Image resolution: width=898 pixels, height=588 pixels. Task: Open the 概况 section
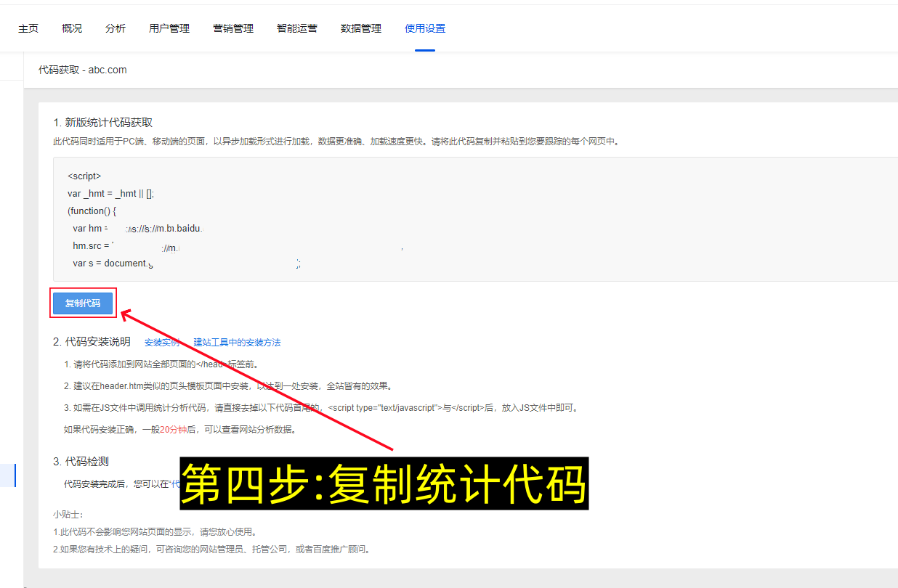tap(72, 28)
